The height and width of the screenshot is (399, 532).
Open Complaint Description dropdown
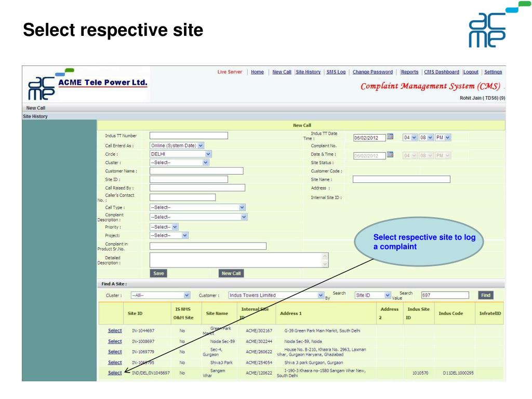pos(198,217)
